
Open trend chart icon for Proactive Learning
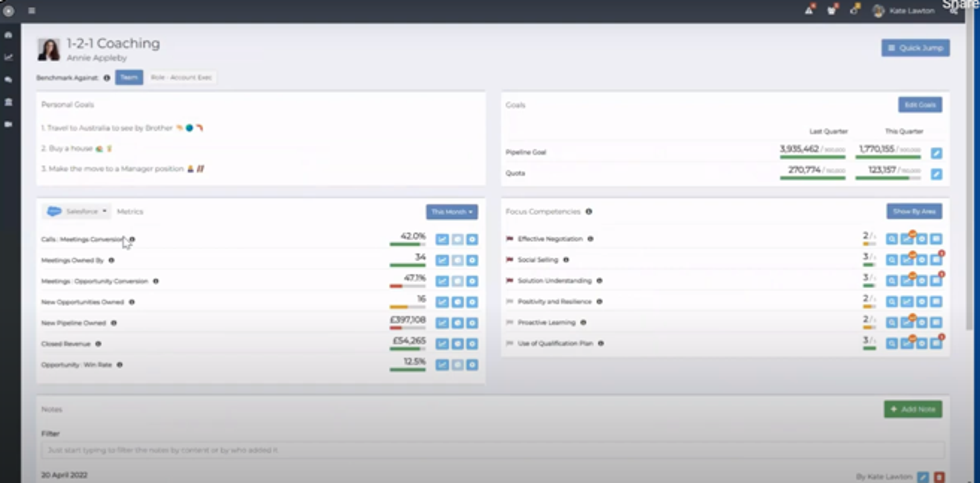906,322
